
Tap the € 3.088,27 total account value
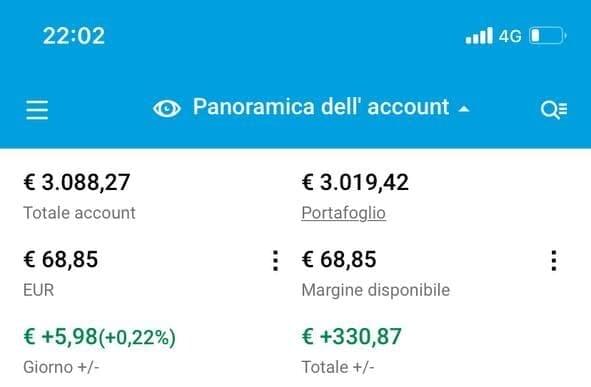click(77, 182)
